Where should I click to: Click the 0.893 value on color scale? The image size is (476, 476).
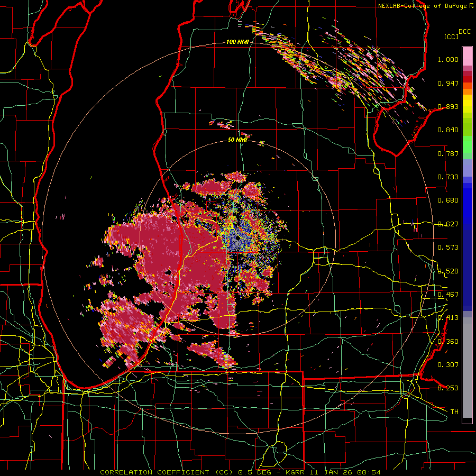(448, 106)
